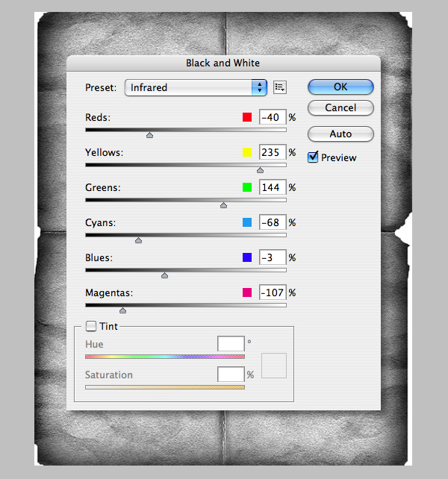The image size is (448, 479).
Task: Confirm with the OK button
Action: point(340,87)
